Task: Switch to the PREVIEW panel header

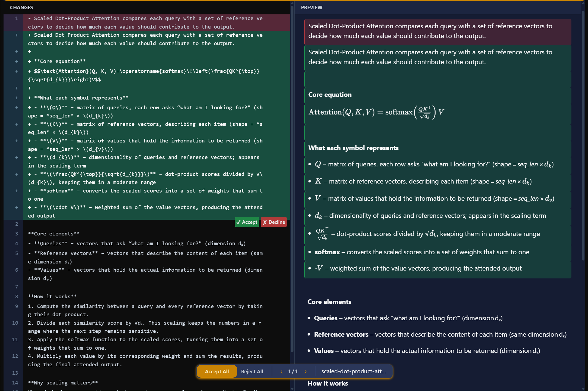Action: point(311,7)
